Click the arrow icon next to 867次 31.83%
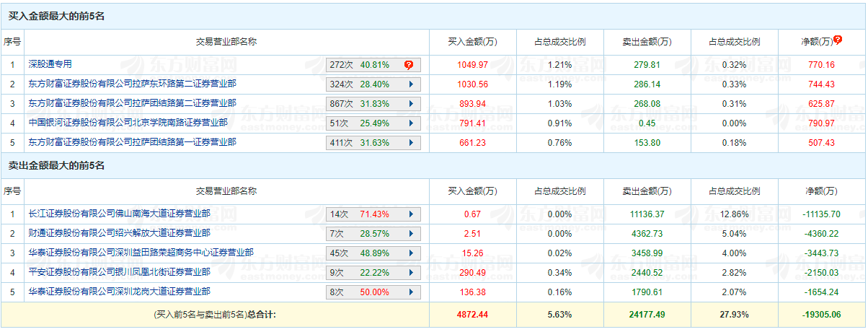The image size is (868, 332). (410, 104)
